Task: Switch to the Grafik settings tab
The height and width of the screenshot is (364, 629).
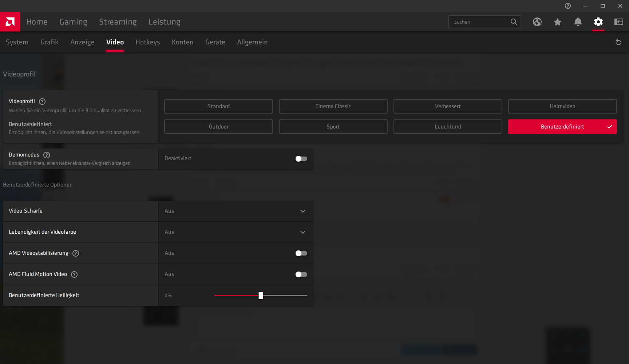Action: click(x=50, y=42)
